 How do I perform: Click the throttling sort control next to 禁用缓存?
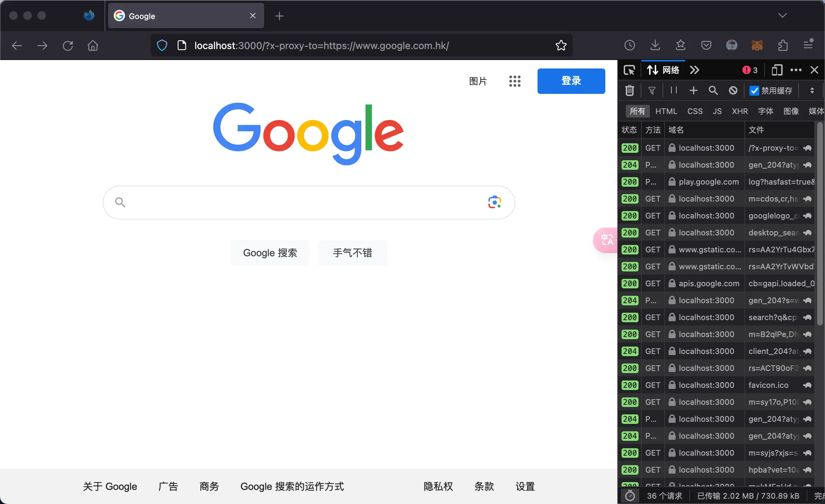[811, 91]
